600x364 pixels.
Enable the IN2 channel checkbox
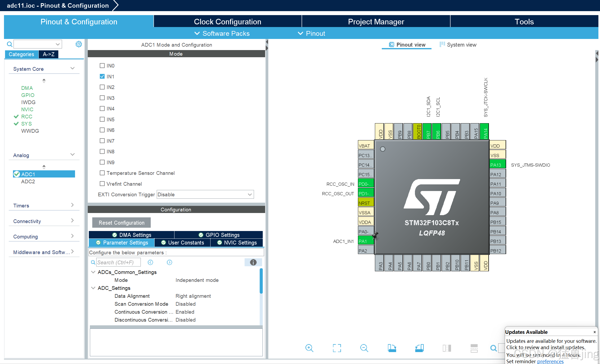pos(102,87)
